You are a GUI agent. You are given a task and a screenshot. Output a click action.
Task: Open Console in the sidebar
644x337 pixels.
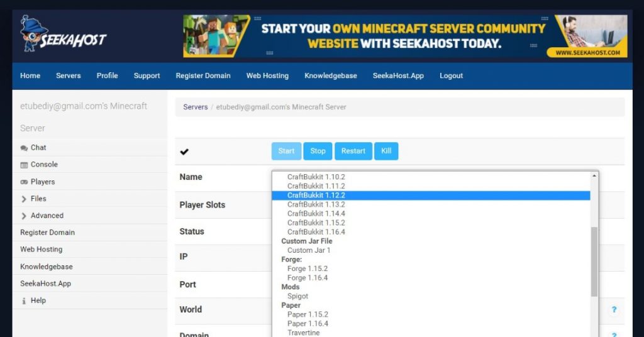44,165
